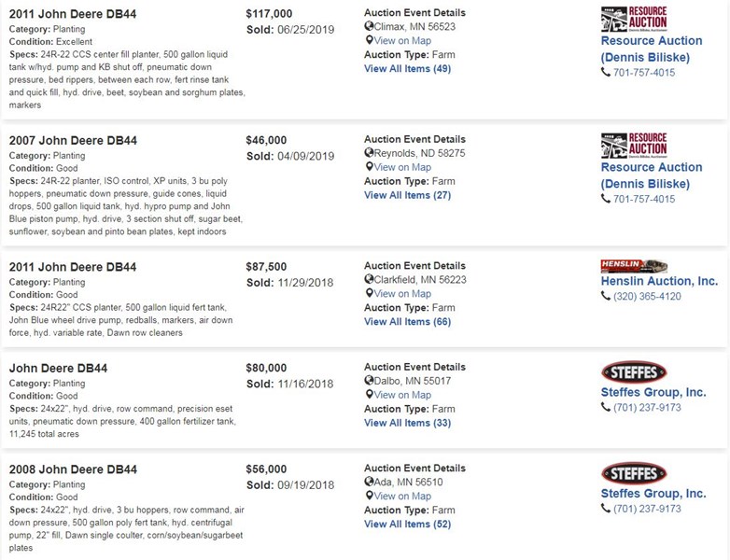Click Resource Auction logo in Reynolds listing

pos(634,146)
